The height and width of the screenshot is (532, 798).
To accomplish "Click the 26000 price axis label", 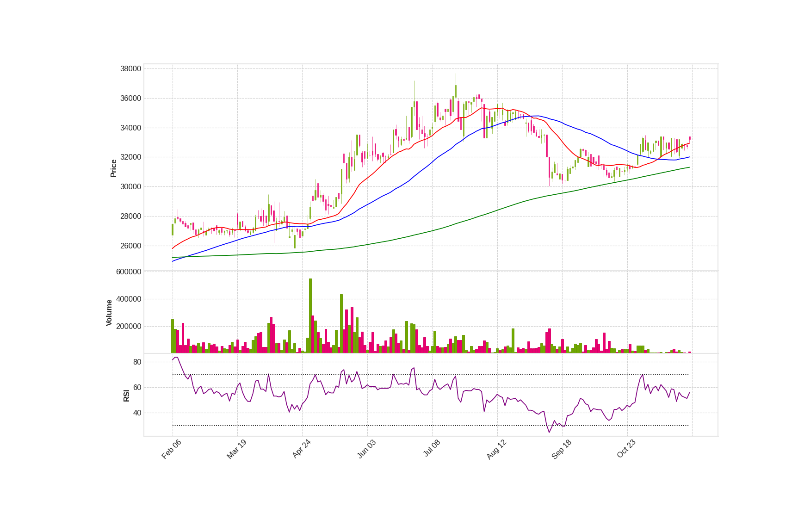I will (x=130, y=246).
